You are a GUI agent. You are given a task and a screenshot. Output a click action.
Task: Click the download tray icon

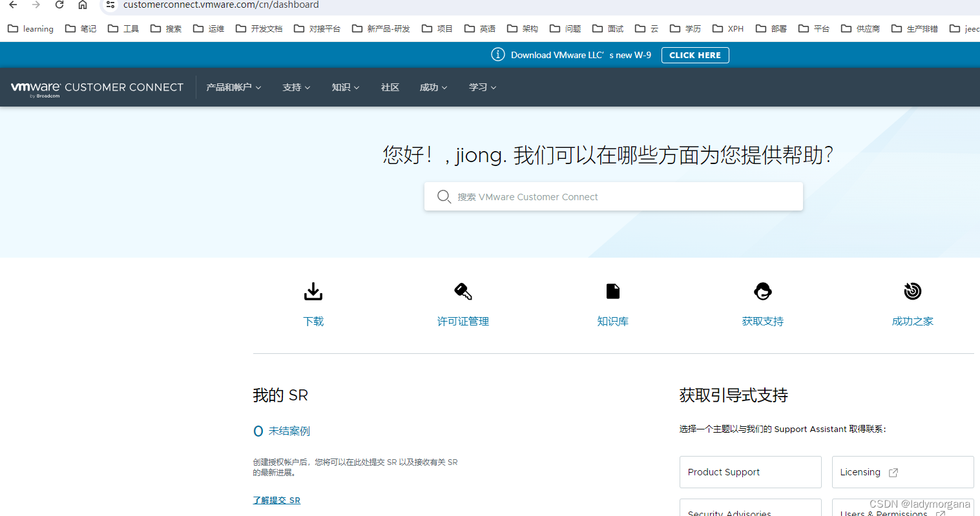(x=313, y=291)
